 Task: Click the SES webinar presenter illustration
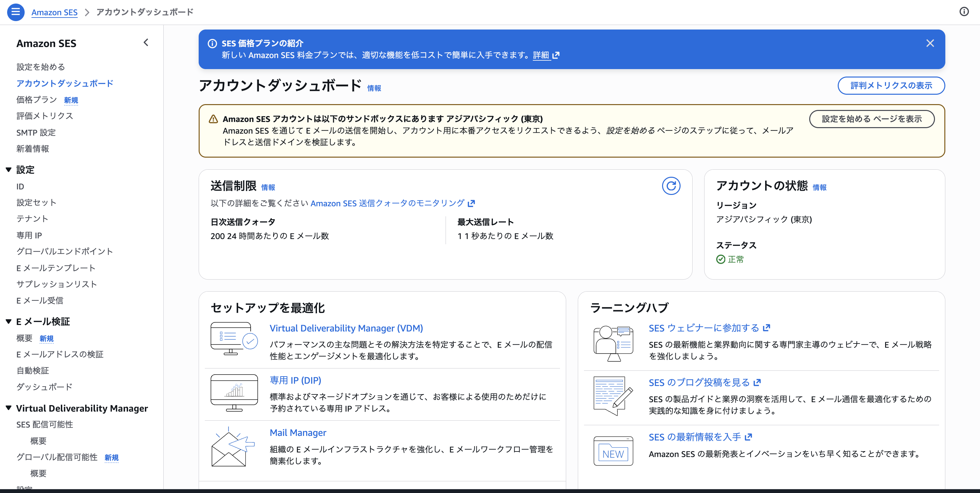pos(613,343)
